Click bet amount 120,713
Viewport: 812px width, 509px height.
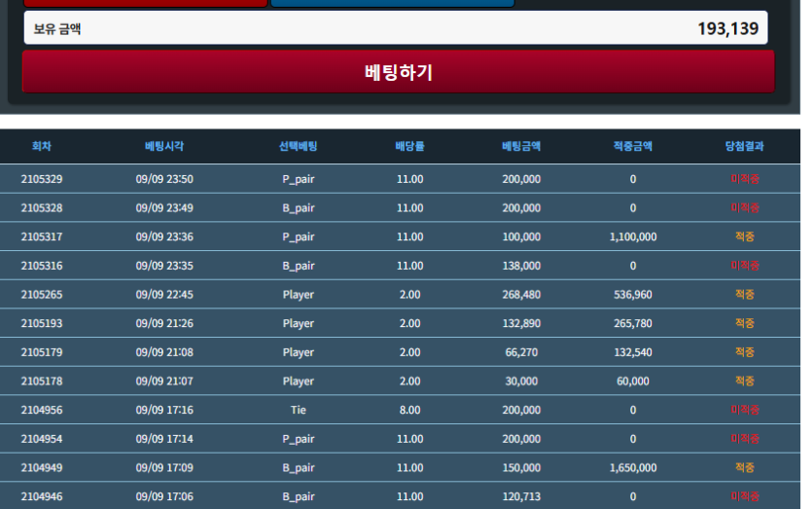tap(521, 496)
